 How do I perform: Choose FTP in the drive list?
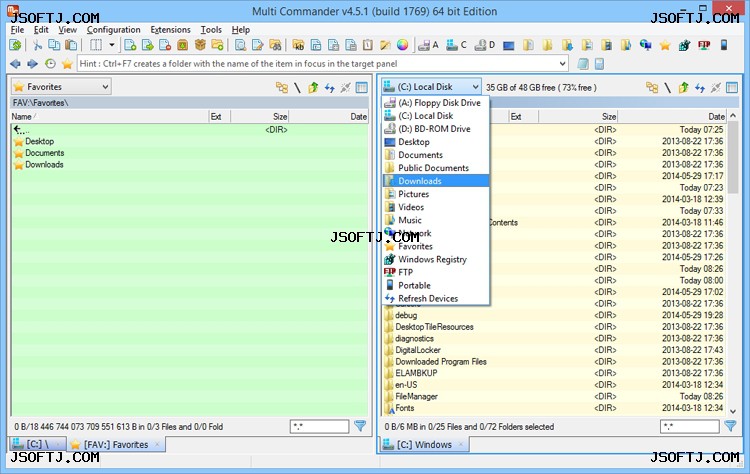point(436,272)
